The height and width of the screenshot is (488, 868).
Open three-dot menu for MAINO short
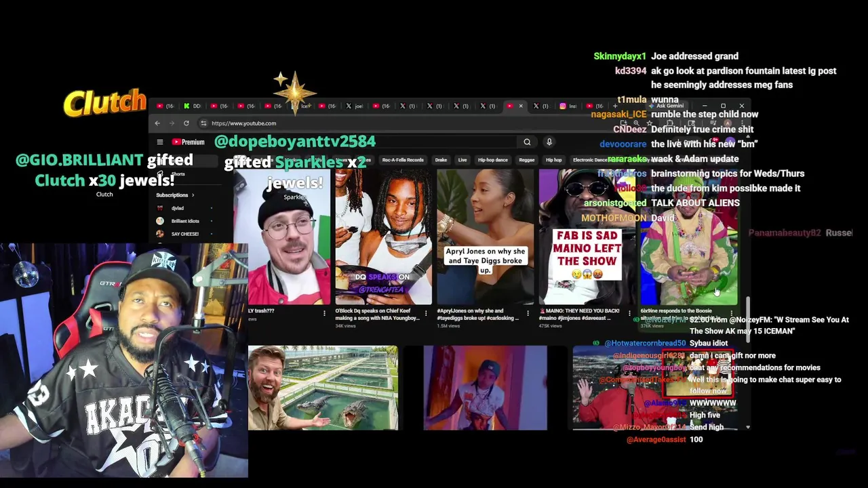click(629, 313)
